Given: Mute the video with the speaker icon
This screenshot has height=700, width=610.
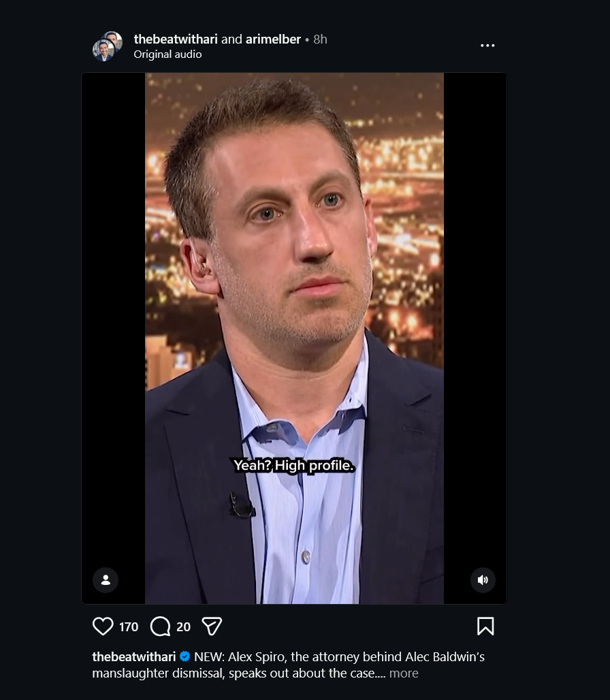Looking at the screenshot, I should tap(483, 580).
